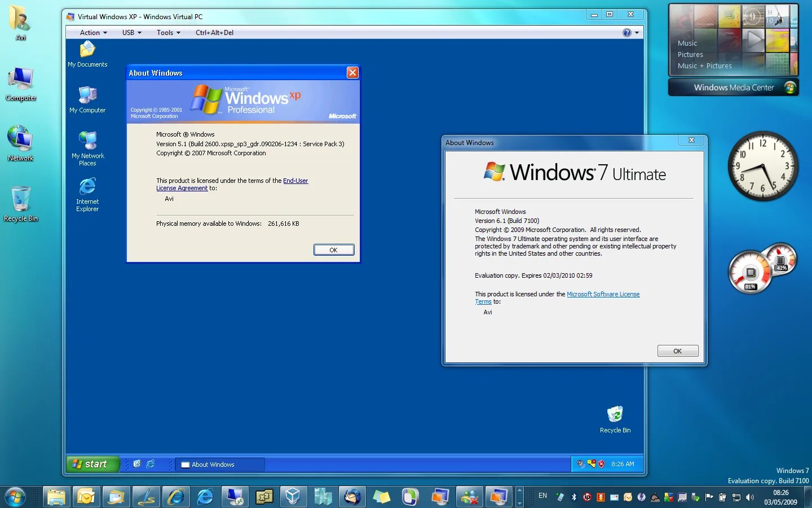Click the network tray icon
The height and width of the screenshot is (508, 812).
click(736, 497)
